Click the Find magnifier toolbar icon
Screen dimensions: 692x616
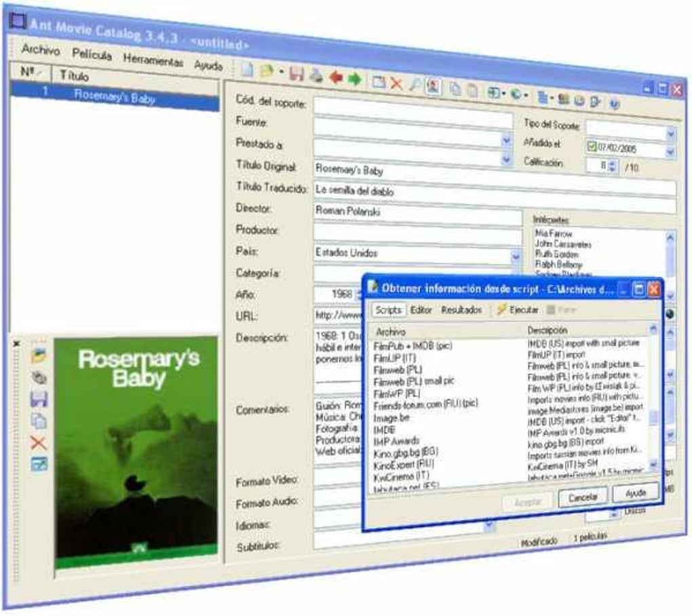point(415,84)
